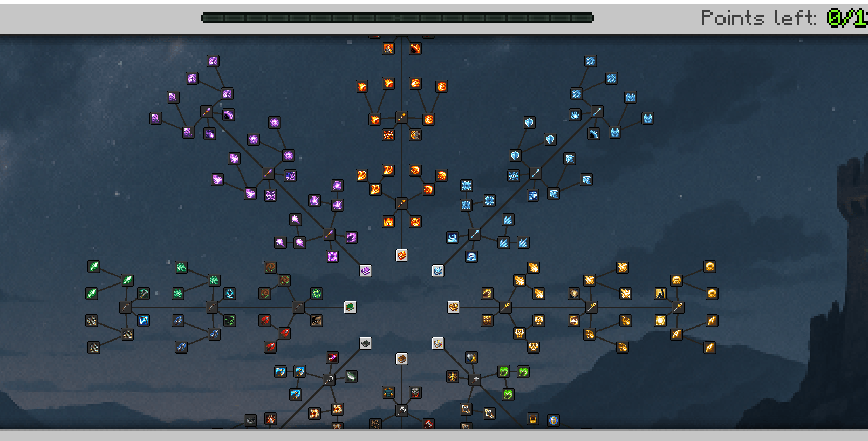Select the purple spellbook node
Image resolution: width=868 pixels, height=441 pixels.
coord(366,271)
